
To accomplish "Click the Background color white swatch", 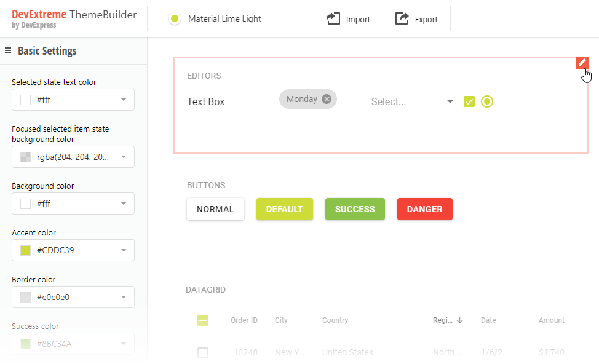I will 26,204.
